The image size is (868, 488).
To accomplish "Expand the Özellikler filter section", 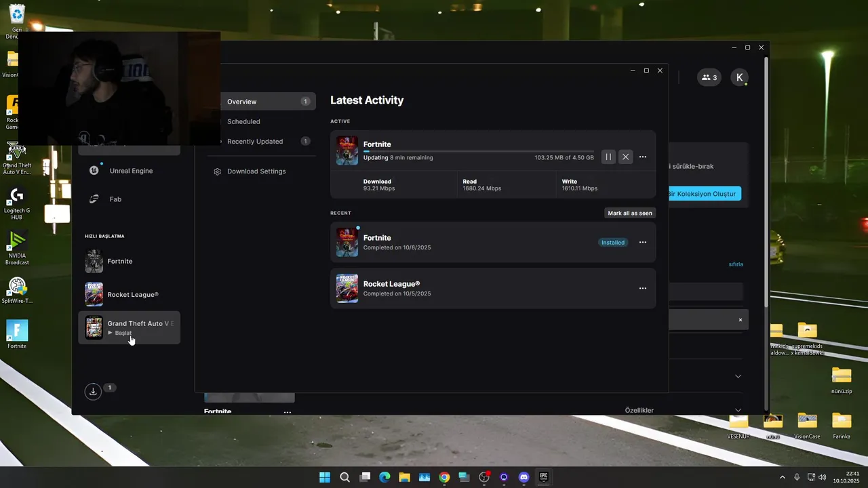I will click(738, 410).
